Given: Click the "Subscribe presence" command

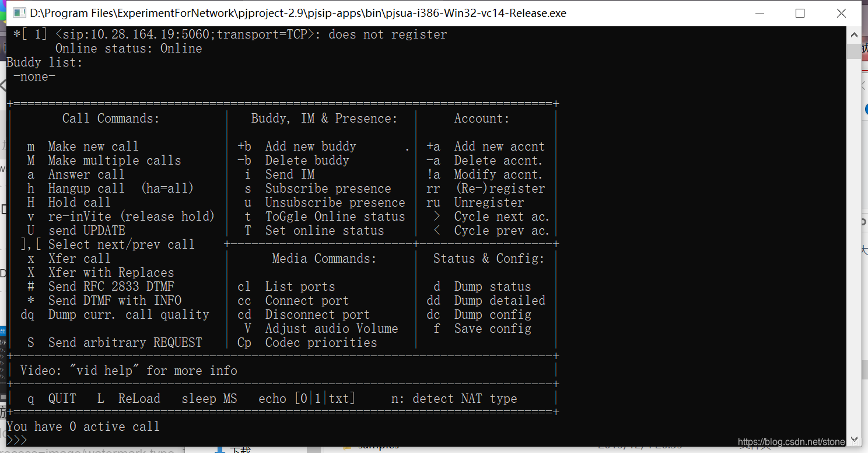Looking at the screenshot, I should click(x=317, y=189).
